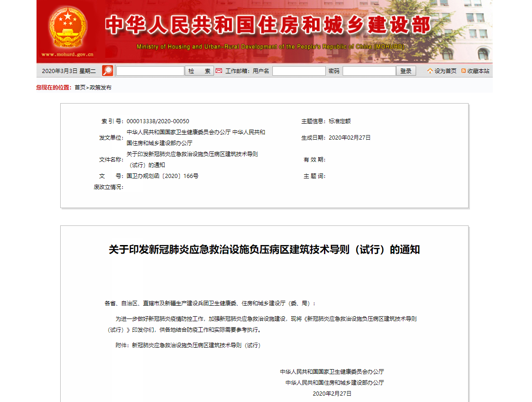This screenshot has width=532, height=402.
Task: Click the 工作邮箱 label
Action: tap(238, 71)
